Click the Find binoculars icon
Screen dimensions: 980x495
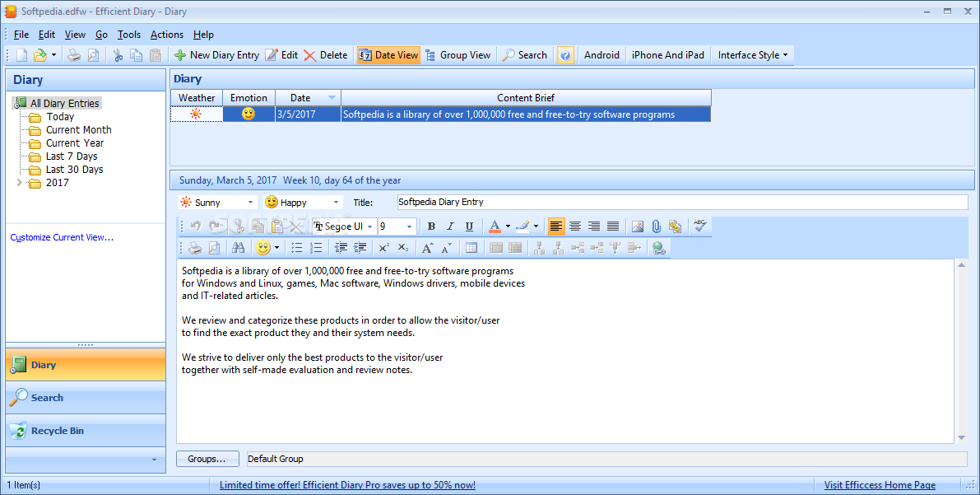(x=239, y=248)
